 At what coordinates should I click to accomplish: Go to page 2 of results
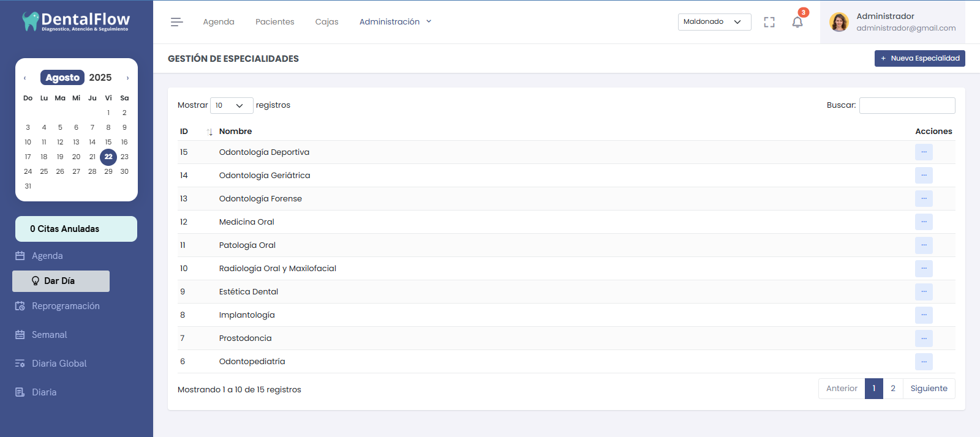892,389
